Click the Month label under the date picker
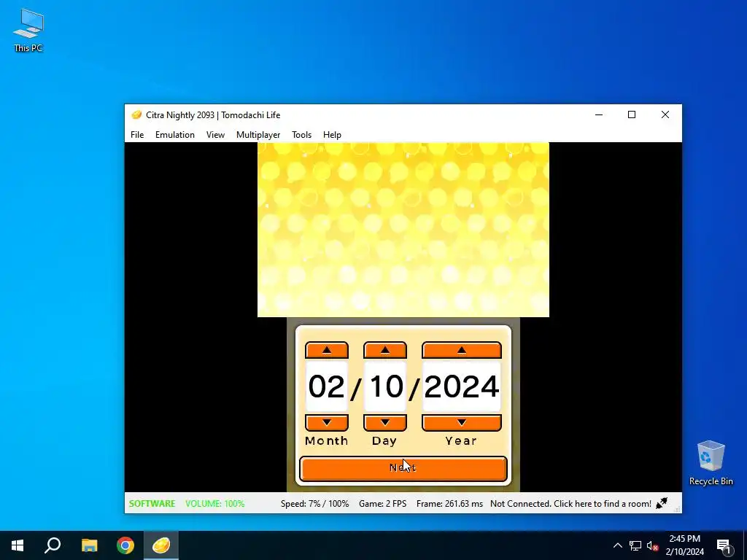Screen dimensions: 747x560 (x=326, y=441)
